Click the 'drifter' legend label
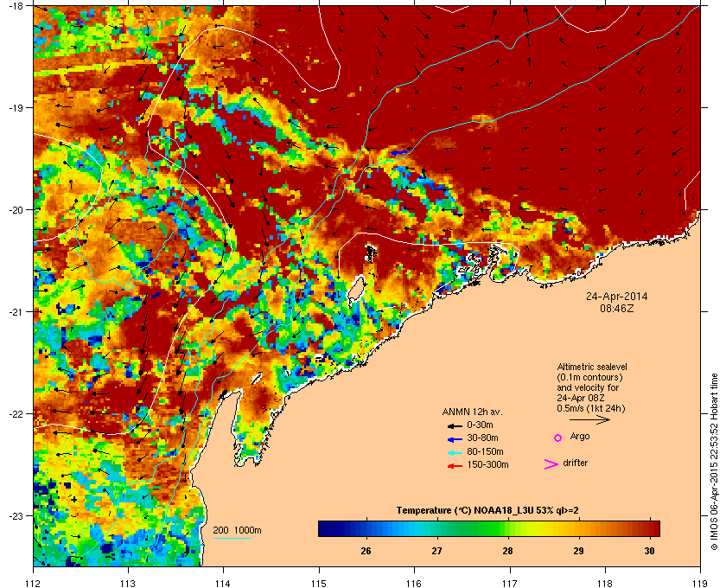Screen dimensions: 726x588 click(x=575, y=463)
